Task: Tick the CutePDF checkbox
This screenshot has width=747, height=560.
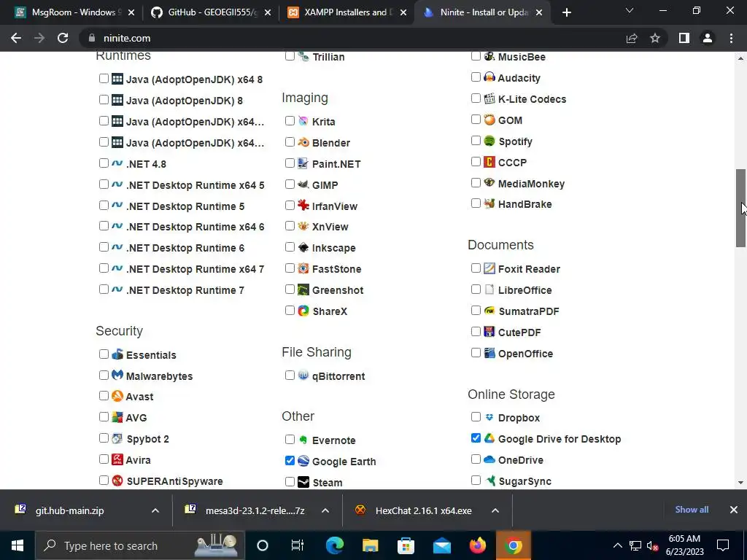Action: coord(476,332)
